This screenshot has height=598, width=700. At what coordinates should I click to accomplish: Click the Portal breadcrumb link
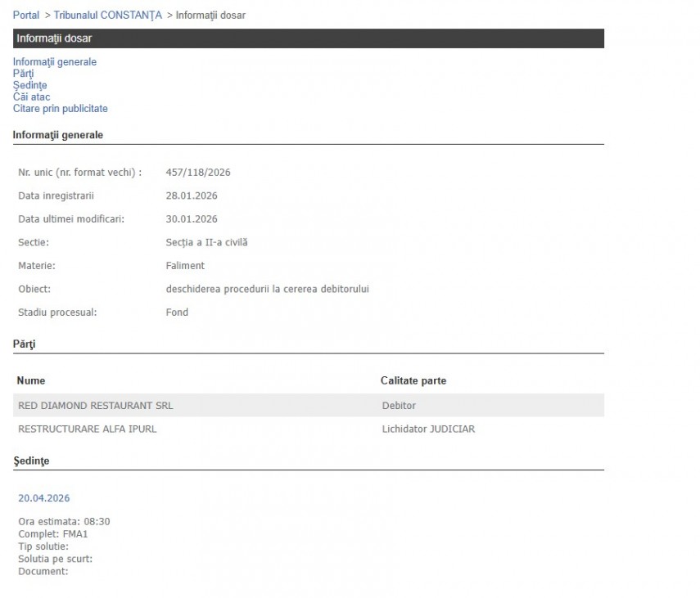click(x=26, y=16)
